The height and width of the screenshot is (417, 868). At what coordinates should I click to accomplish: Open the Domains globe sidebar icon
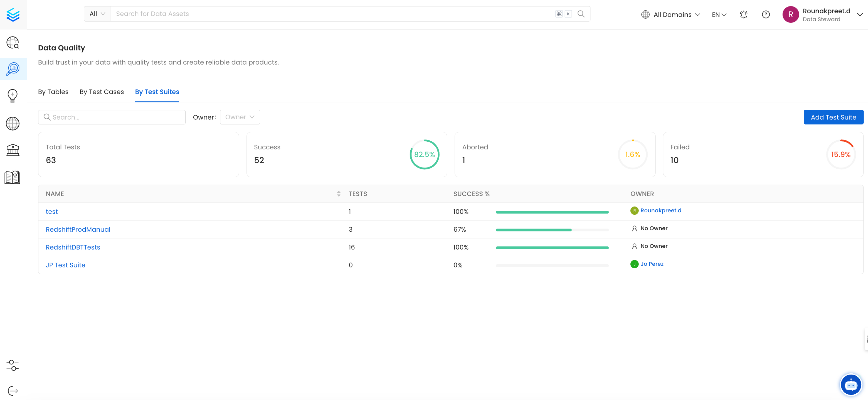[x=13, y=123]
